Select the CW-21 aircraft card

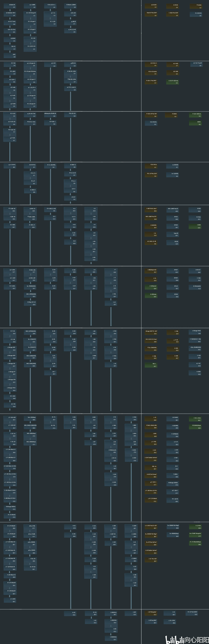click(x=10, y=48)
